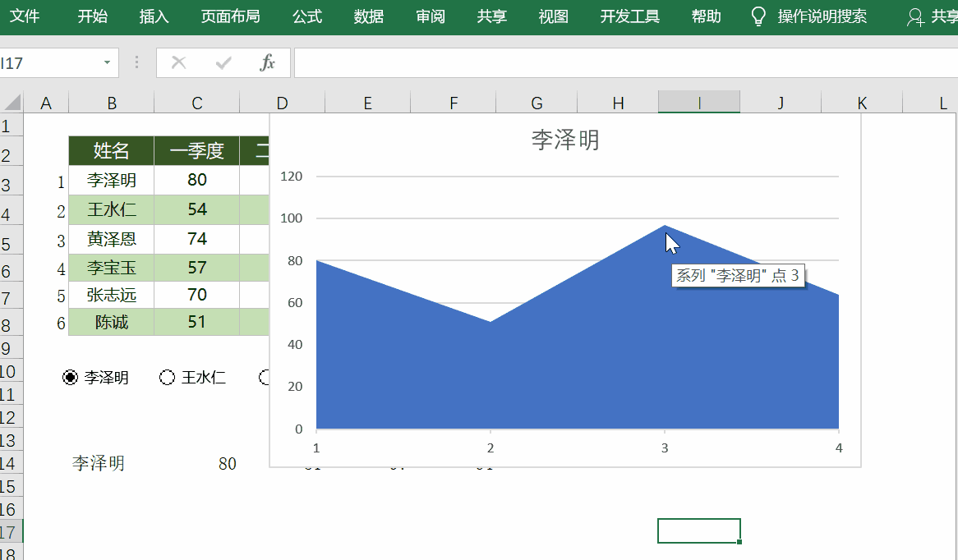958x560 pixels.
Task: Select column I header
Action: tap(699, 103)
